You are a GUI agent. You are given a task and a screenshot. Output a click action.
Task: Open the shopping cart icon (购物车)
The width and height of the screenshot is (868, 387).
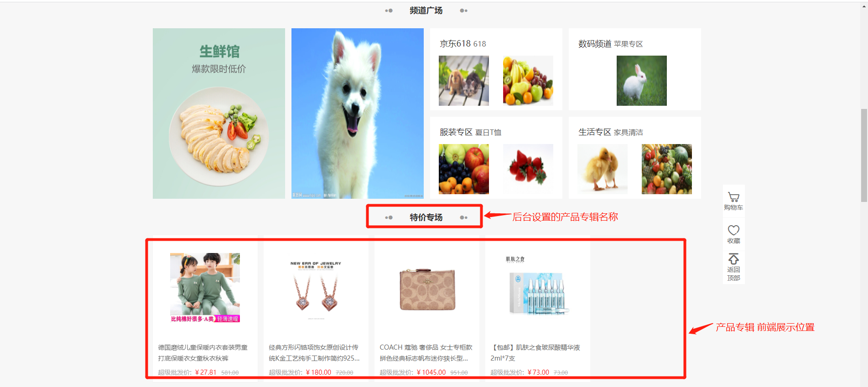tap(733, 201)
